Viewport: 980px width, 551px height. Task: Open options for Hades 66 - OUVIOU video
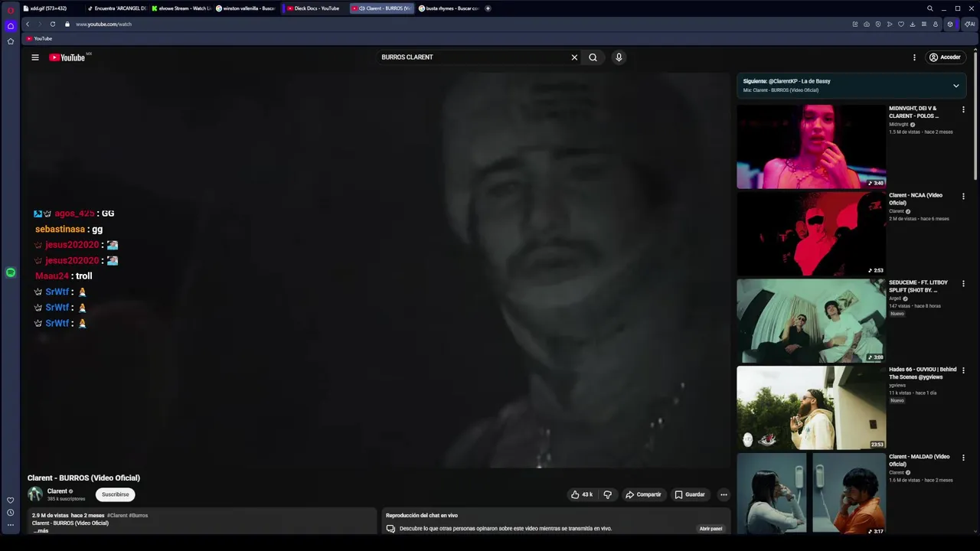[x=963, y=370]
